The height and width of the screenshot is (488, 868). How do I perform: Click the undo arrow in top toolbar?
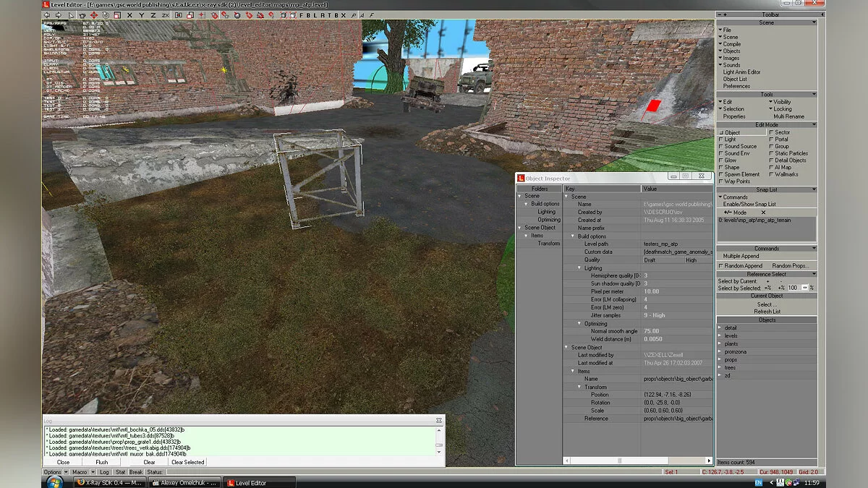pos(48,14)
